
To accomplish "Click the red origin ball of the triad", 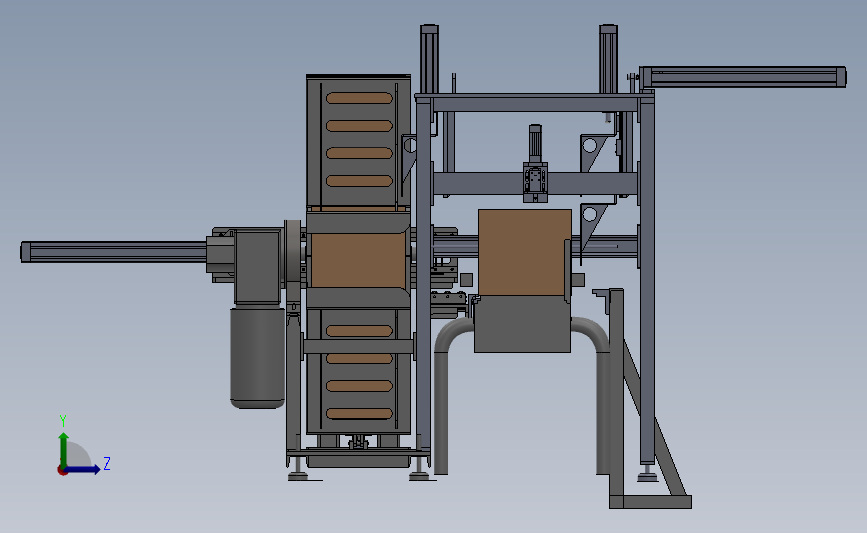I will coord(62,471).
